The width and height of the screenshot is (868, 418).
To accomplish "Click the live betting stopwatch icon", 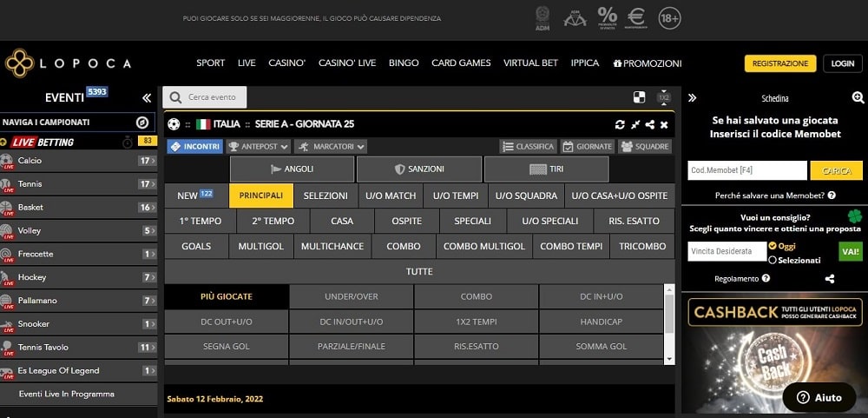I will pos(128,143).
